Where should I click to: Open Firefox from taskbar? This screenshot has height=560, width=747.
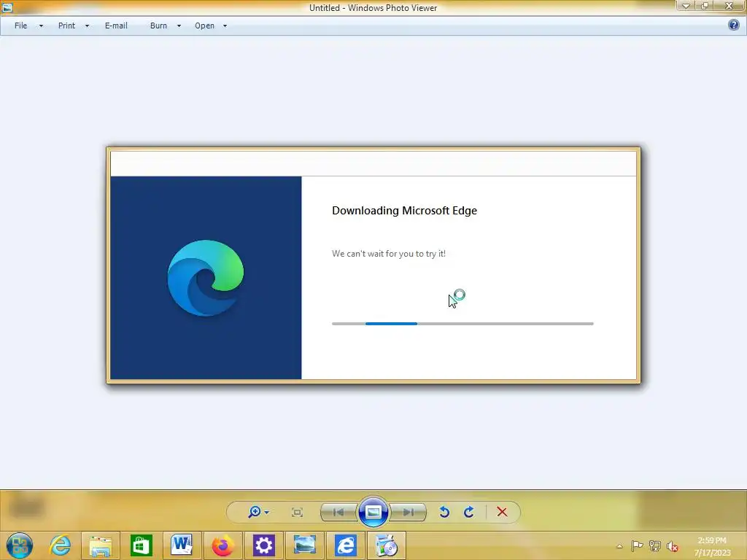pyautogui.click(x=222, y=545)
